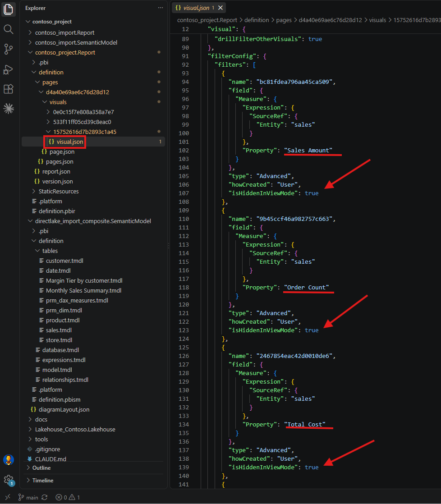This screenshot has height=504, width=441.
Task: Close the visual.json editor tab
Action: pos(220,8)
